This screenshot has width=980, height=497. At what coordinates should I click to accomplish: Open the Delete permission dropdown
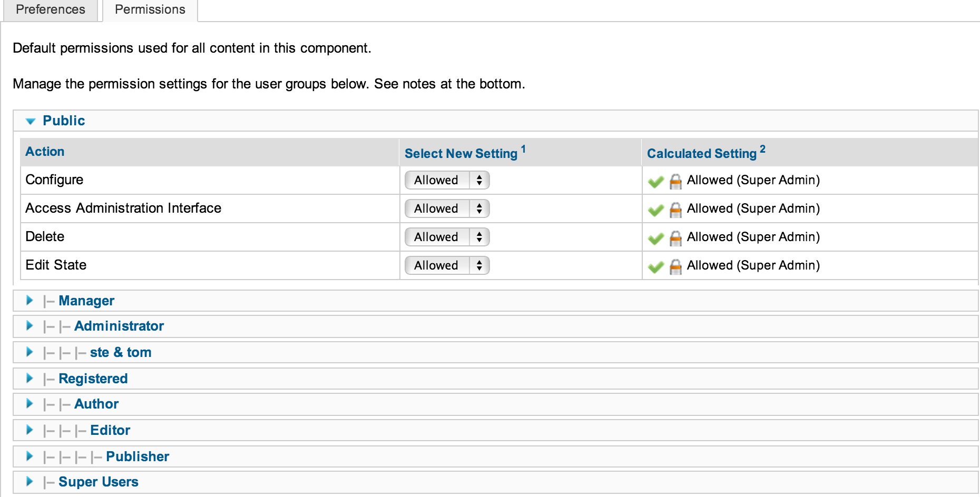click(x=447, y=237)
